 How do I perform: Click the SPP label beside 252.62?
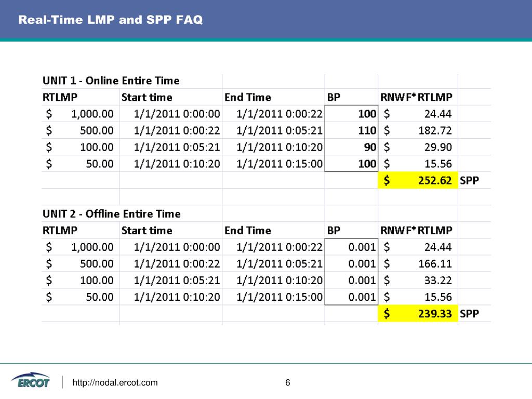pos(469,180)
